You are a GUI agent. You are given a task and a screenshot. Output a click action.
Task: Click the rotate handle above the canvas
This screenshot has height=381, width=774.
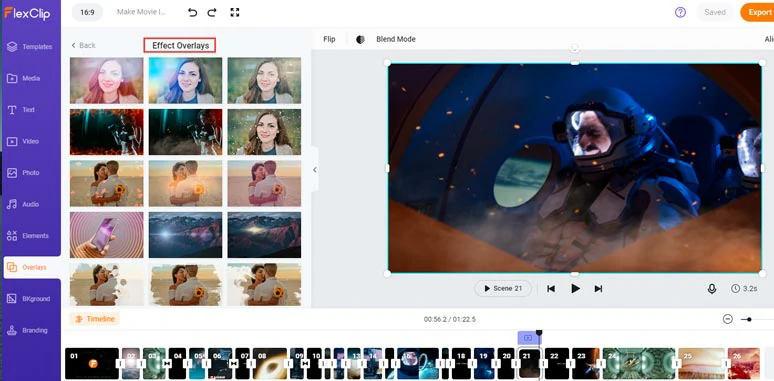tap(574, 48)
